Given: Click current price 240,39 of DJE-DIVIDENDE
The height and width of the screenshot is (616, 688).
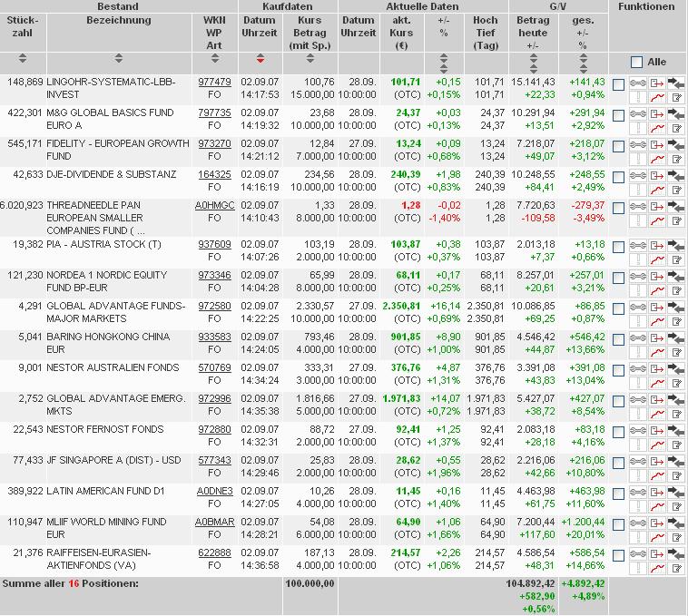Looking at the screenshot, I should coord(406,174).
